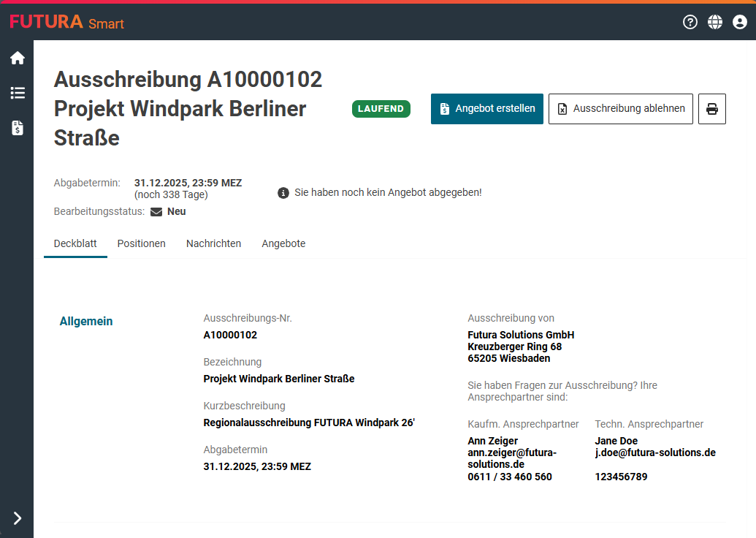Click the FUTURA Smart logo

67,22
